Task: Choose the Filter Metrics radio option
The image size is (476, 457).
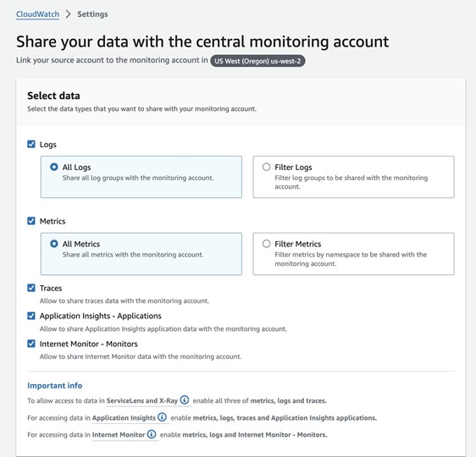Action: click(266, 244)
